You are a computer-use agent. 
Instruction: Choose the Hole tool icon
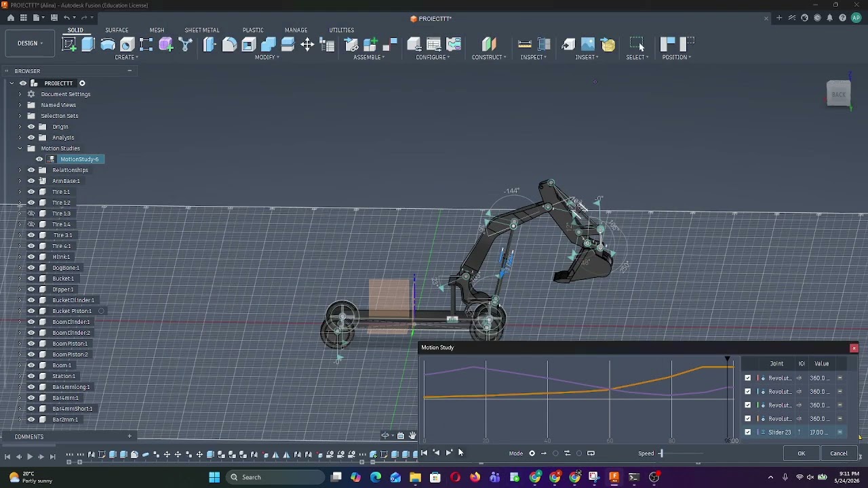(127, 45)
